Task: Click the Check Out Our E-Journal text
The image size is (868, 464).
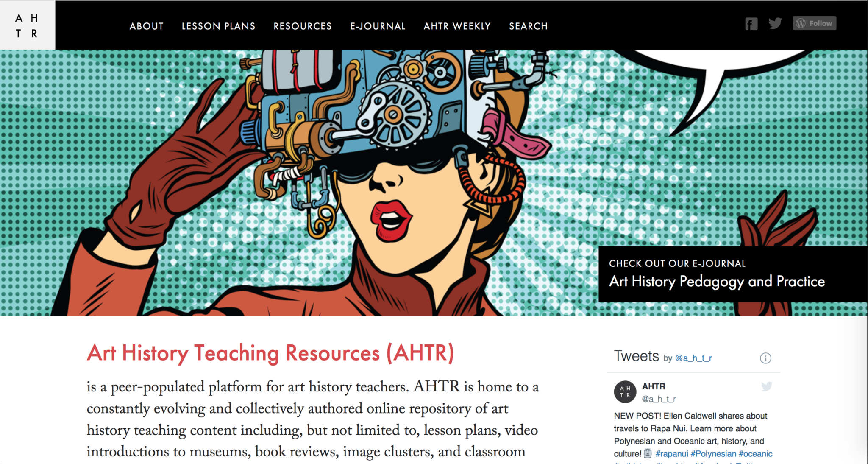Action: pos(677,263)
